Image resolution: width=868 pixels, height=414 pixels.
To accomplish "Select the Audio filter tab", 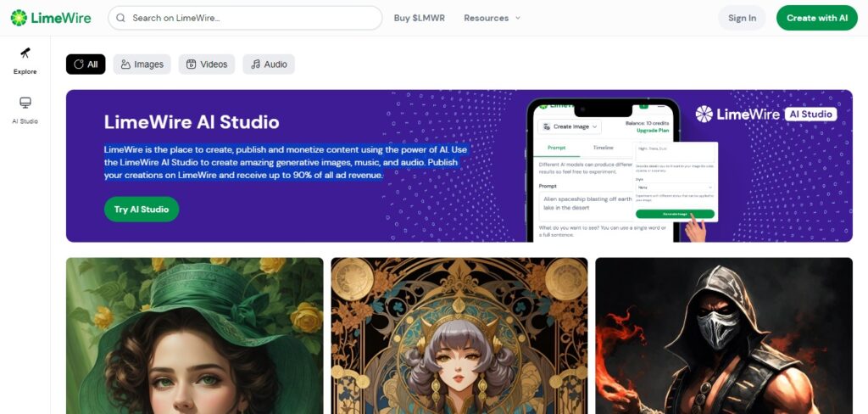I will pyautogui.click(x=269, y=64).
